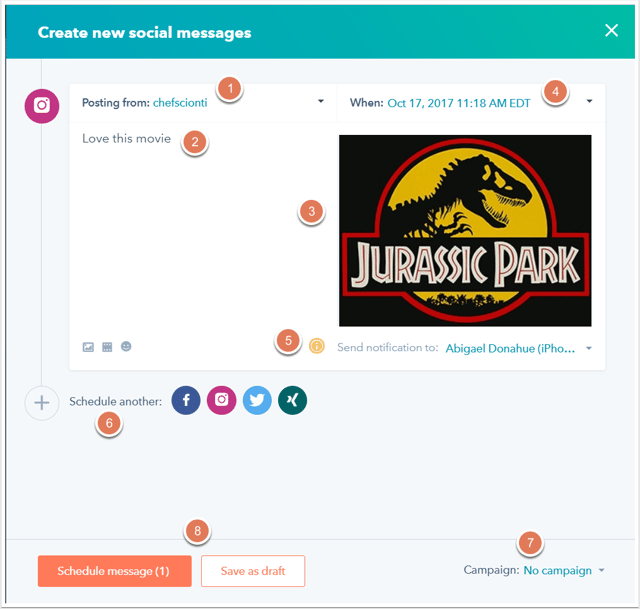Viewport: 640px width, 609px height.
Task: Click the chefscionti account link
Action: tap(180, 102)
